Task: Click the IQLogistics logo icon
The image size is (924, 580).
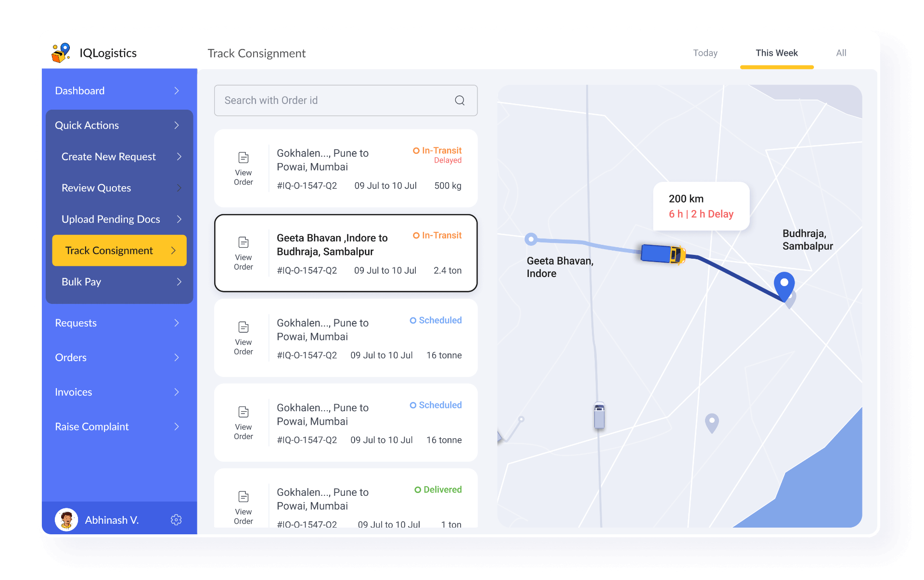Action: pos(61,53)
